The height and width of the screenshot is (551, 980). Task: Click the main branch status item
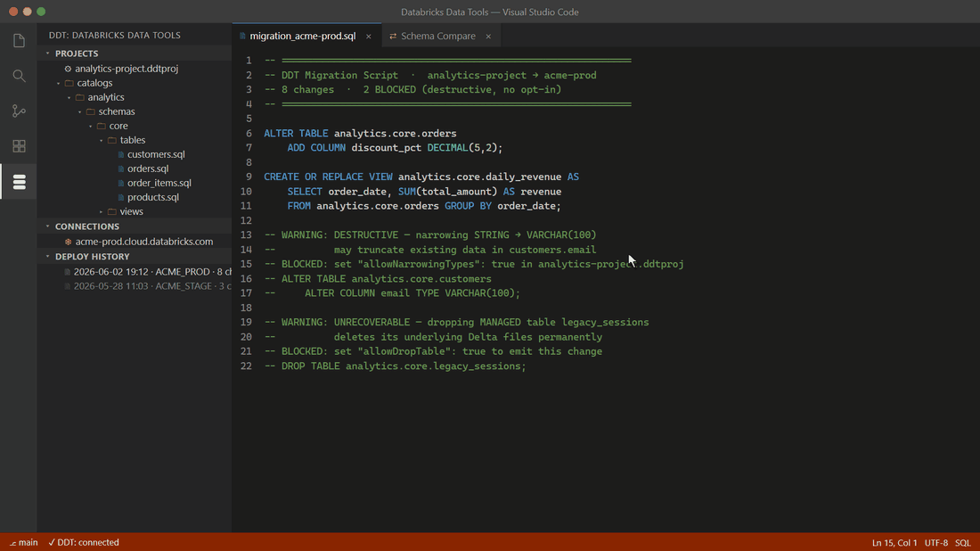coord(24,543)
